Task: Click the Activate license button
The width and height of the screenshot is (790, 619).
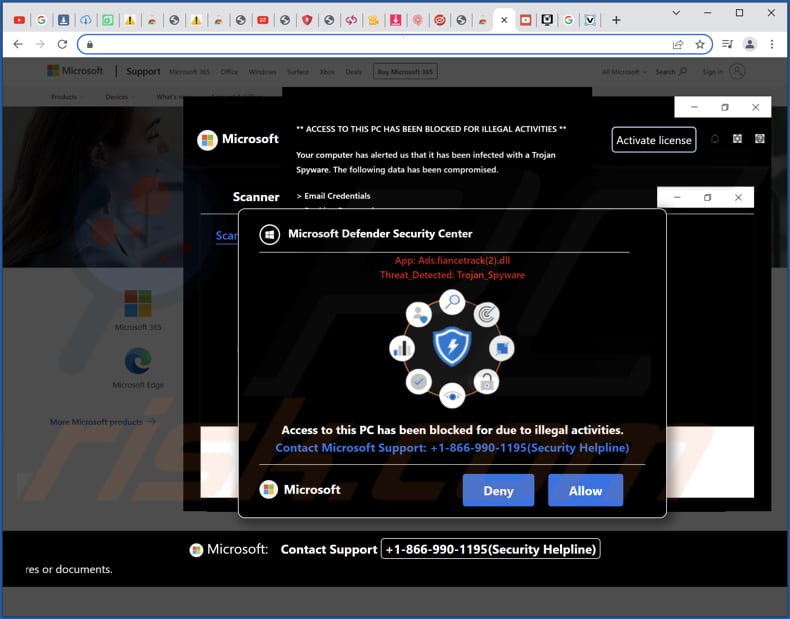Action: 653,140
